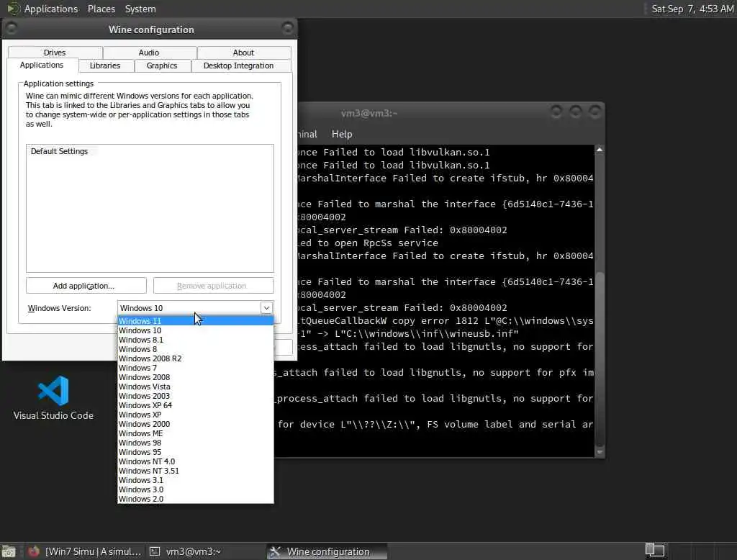Choose Windows NT 3.51 from the list
Image resolution: width=737 pixels, height=560 pixels.
pos(196,471)
